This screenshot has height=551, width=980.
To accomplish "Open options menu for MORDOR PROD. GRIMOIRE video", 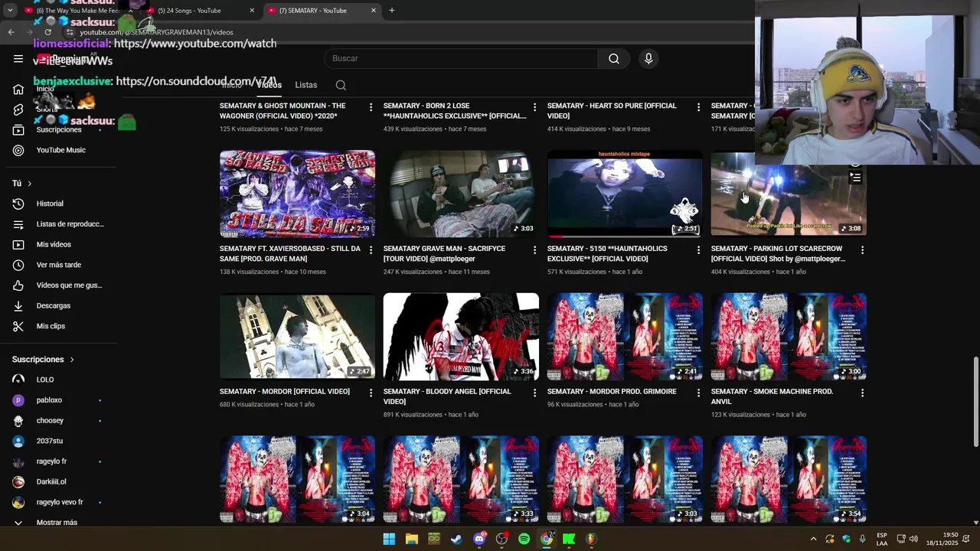I will (x=698, y=393).
